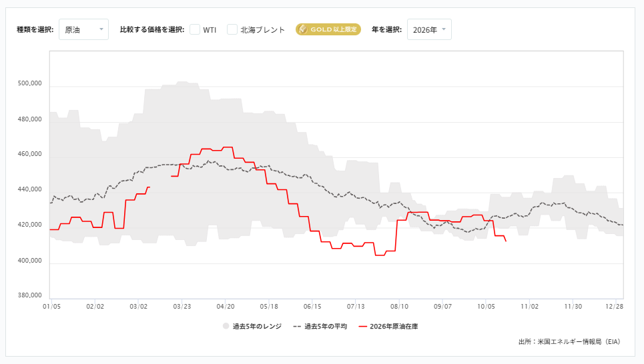Open the 原油 type dropdown
The height and width of the screenshot is (364, 644).
83,29
